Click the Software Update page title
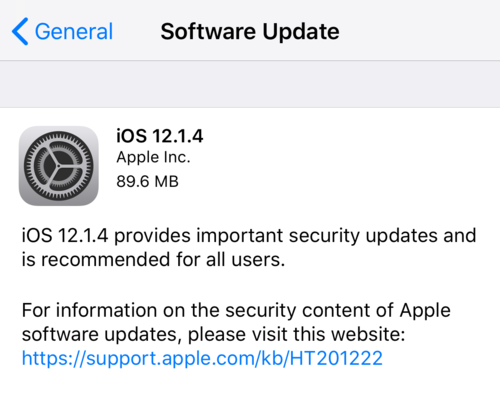The width and height of the screenshot is (500, 395). [250, 32]
